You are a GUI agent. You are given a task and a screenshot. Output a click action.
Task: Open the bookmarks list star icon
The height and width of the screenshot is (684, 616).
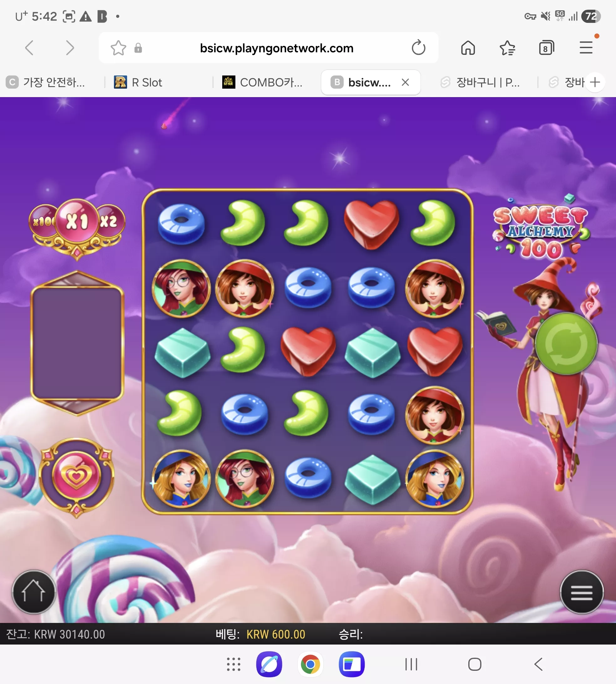(507, 48)
